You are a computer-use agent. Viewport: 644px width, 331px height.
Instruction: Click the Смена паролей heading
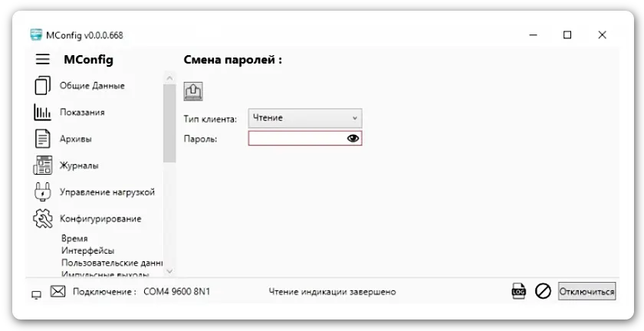point(233,60)
